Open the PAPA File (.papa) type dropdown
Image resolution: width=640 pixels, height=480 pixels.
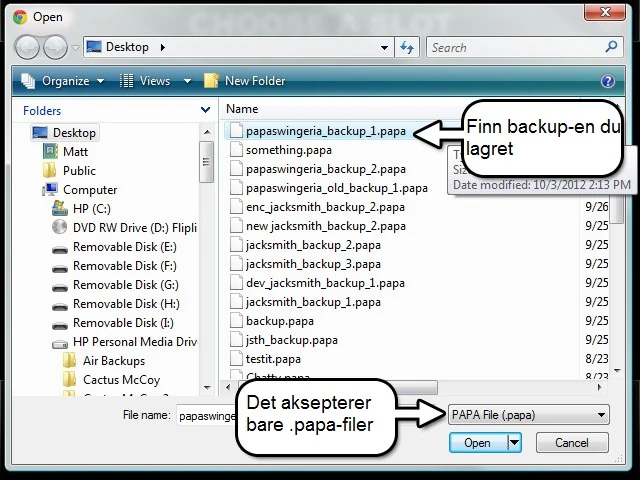pos(529,415)
